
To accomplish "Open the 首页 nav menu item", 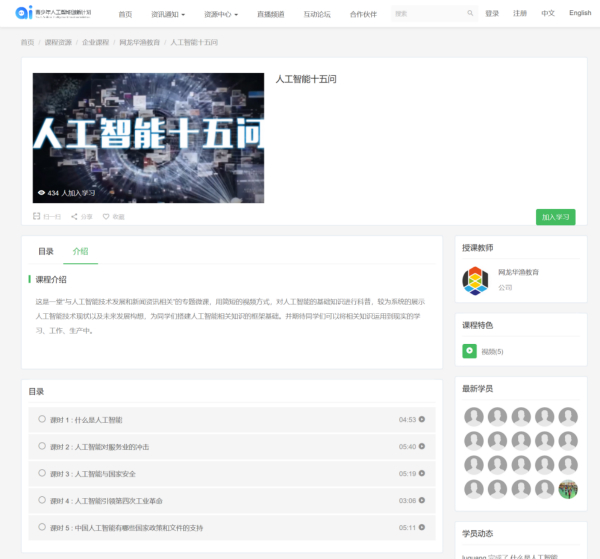I will click(125, 14).
